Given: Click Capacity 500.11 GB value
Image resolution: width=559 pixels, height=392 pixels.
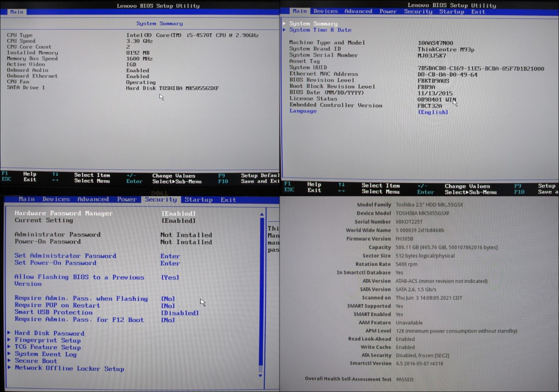Looking at the screenshot, I should [447, 247].
